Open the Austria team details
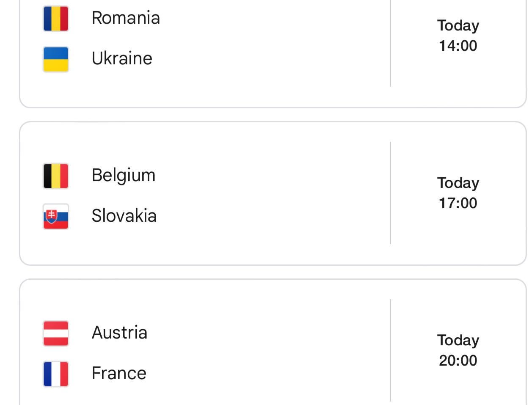Screen dimensions: 532x405 (119, 333)
